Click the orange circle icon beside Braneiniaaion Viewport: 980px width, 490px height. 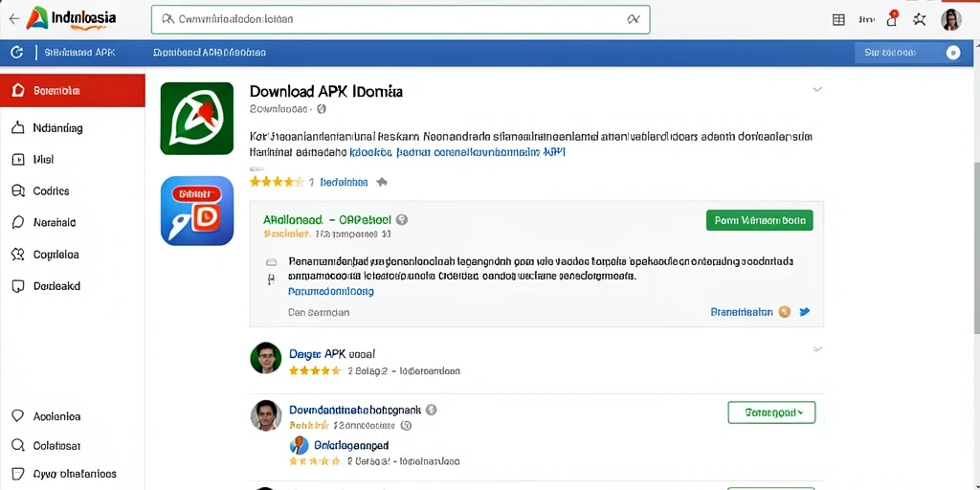tap(786, 311)
